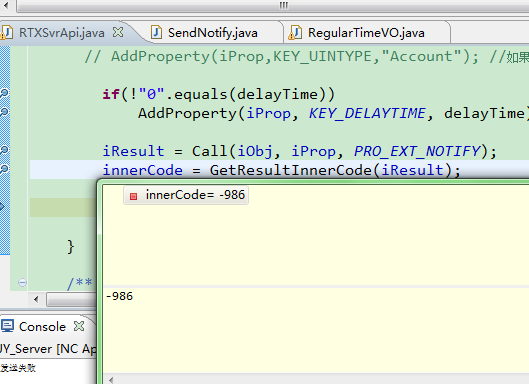Close the Console view
Viewport: 529px width, 384px height.
pos(79,326)
